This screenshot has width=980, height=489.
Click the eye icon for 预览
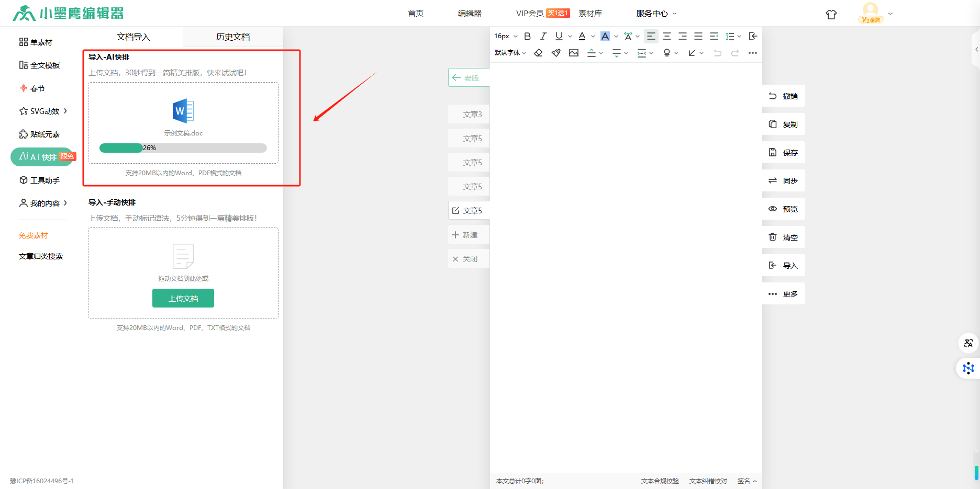773,209
